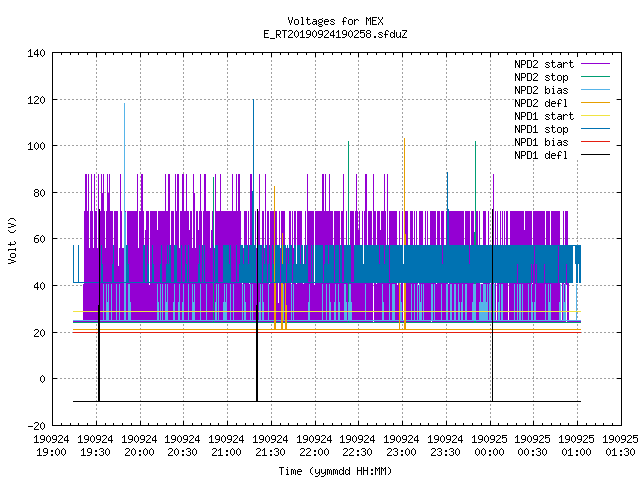Click the 190924 23:30 time tick label
Image resolution: width=640 pixels, height=480 pixels.
click(x=446, y=446)
